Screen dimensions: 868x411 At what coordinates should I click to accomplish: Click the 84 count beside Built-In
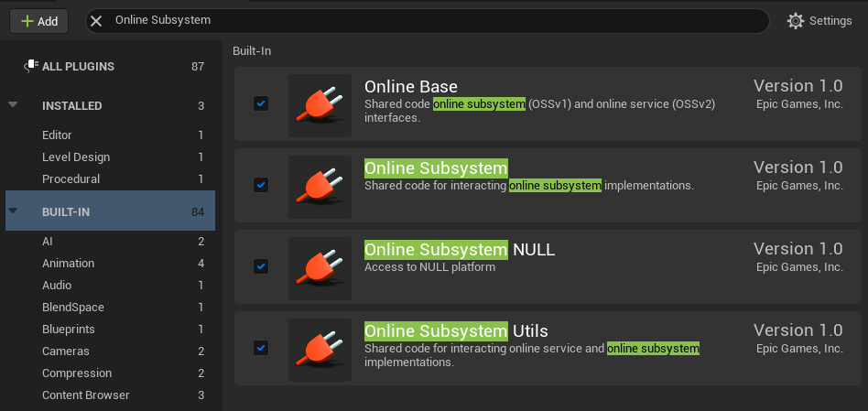pyautogui.click(x=198, y=211)
